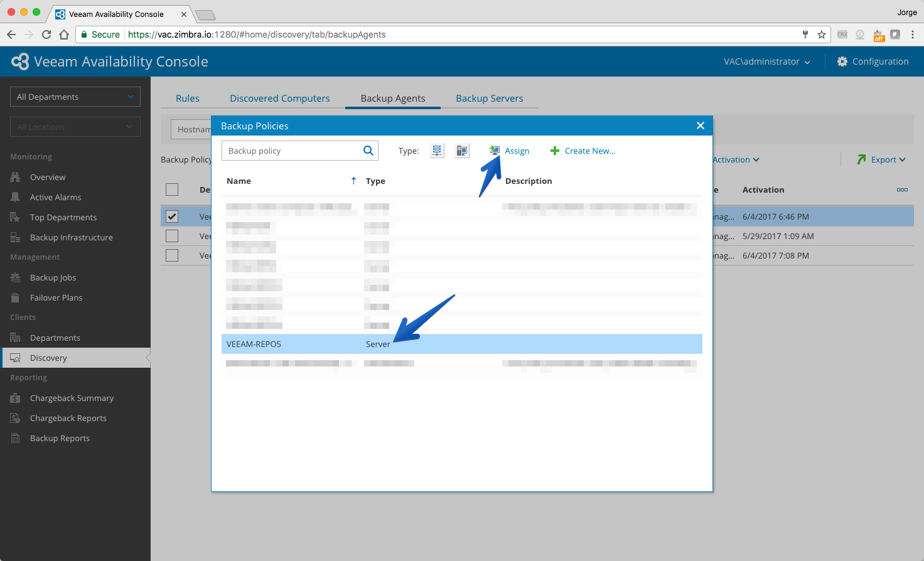Open the All Locations dropdown
This screenshot has height=561, width=924.
(x=75, y=127)
